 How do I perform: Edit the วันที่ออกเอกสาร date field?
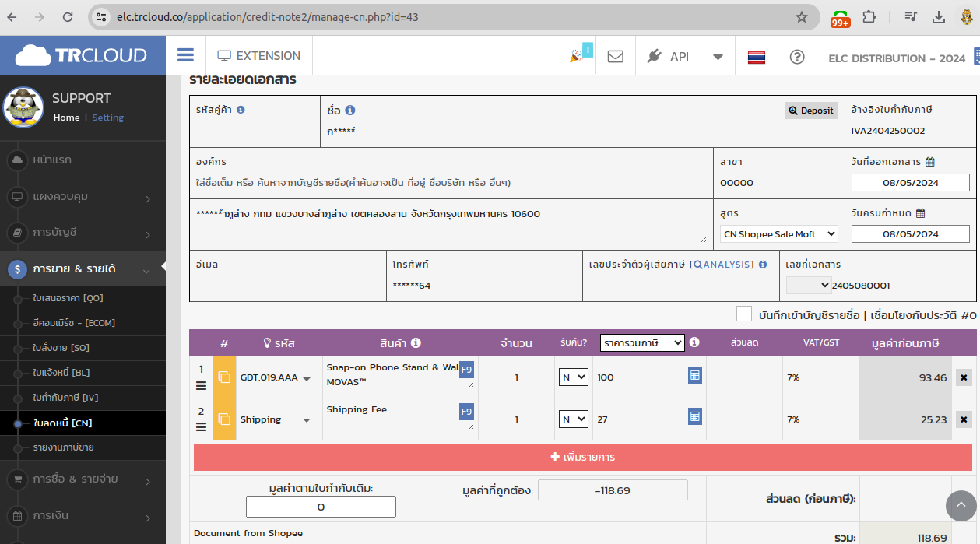tap(910, 183)
